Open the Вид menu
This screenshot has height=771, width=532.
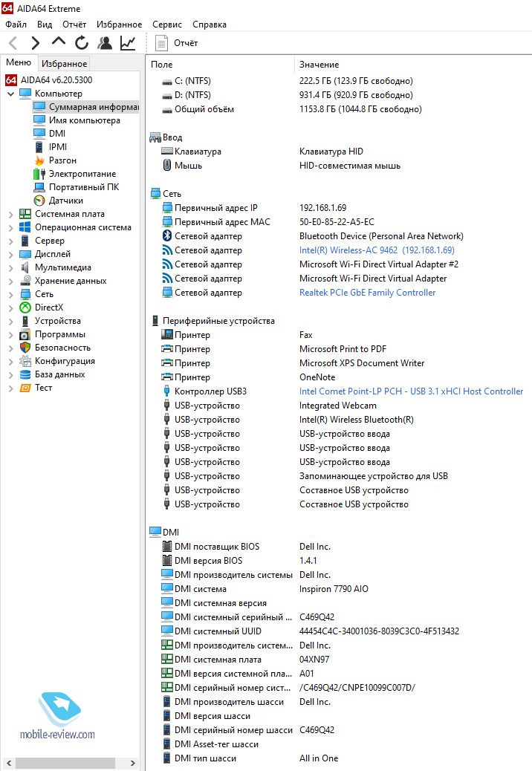click(45, 24)
